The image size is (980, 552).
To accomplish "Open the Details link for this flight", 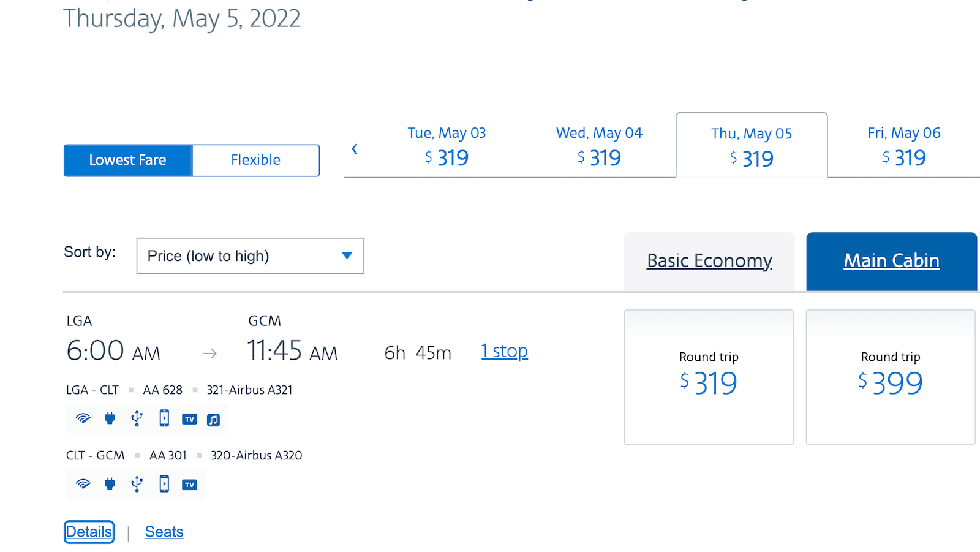I will coord(88,532).
